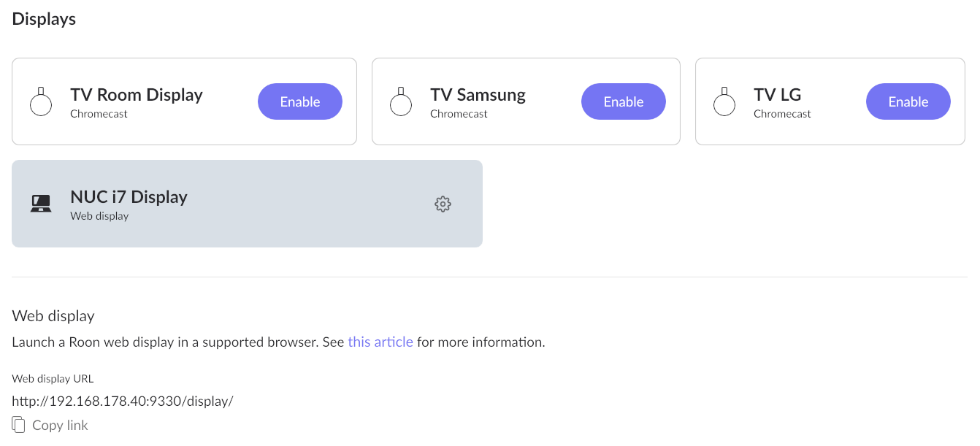This screenshot has width=980, height=446.
Task: Click the Copy link text
Action: pyautogui.click(x=60, y=426)
